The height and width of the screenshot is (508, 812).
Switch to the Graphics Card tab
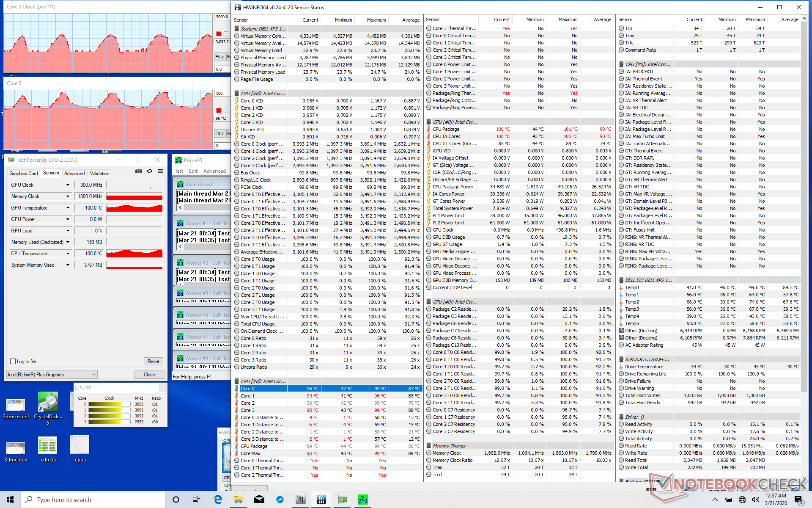pyautogui.click(x=24, y=173)
